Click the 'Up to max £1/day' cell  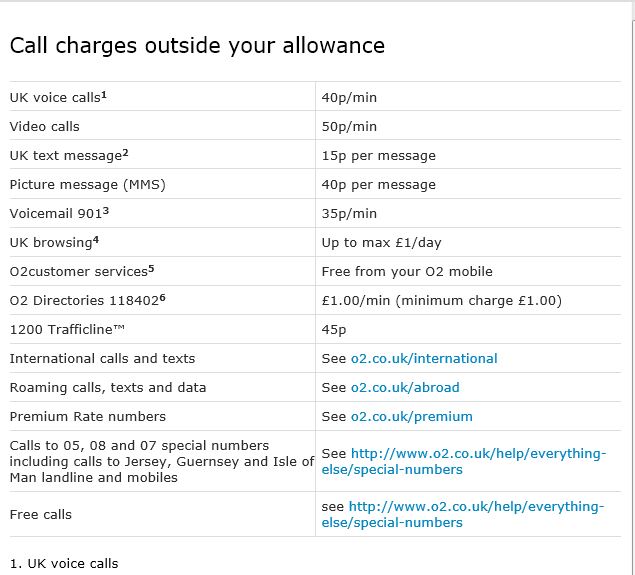pos(381,243)
